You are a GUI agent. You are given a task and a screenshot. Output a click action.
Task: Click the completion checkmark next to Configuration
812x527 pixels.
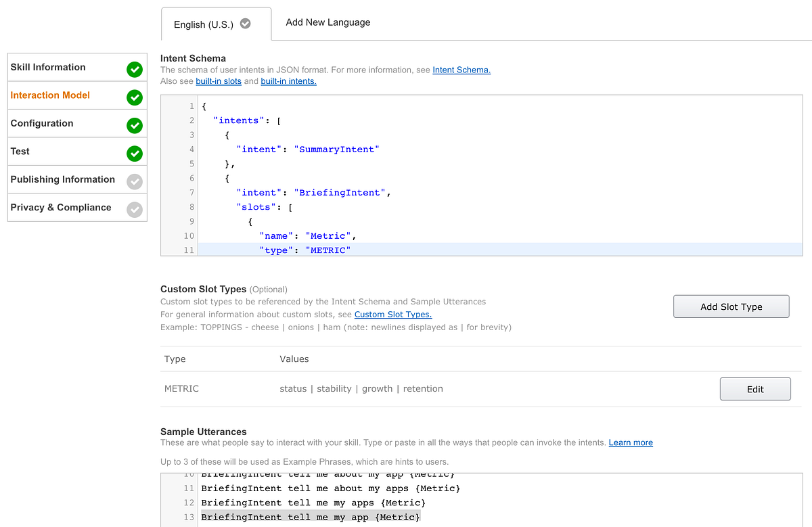(134, 125)
